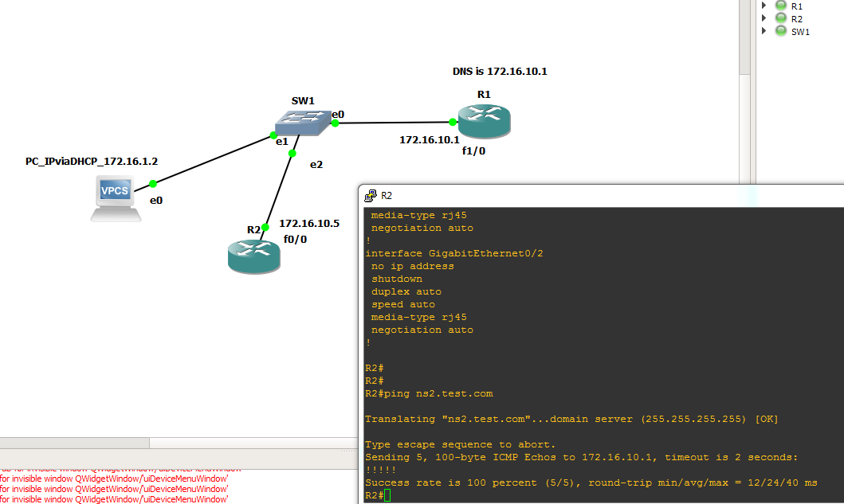Click the green indicator beside R2 in the list

click(x=779, y=18)
